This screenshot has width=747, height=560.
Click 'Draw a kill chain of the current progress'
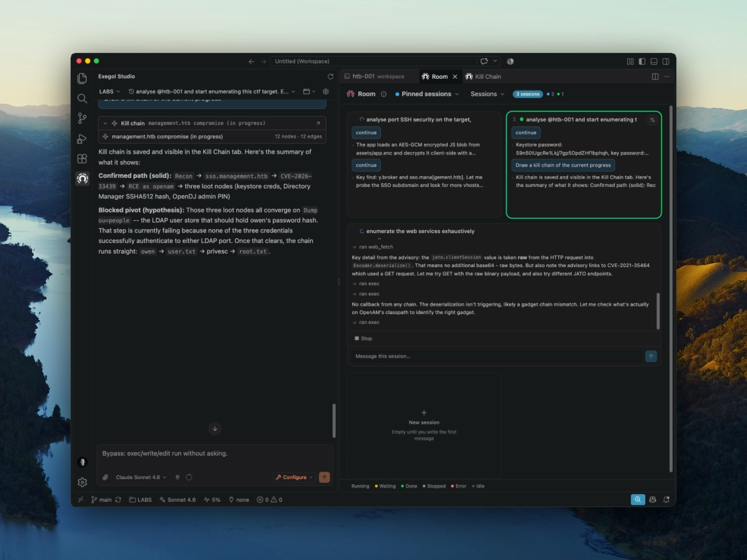563,165
